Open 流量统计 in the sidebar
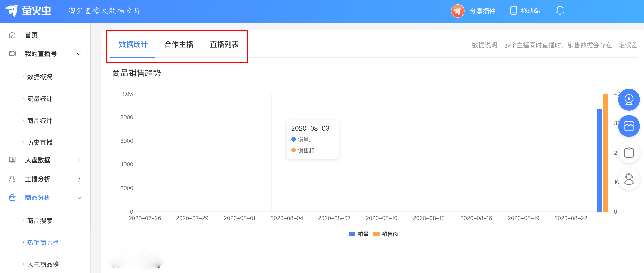 [40, 99]
